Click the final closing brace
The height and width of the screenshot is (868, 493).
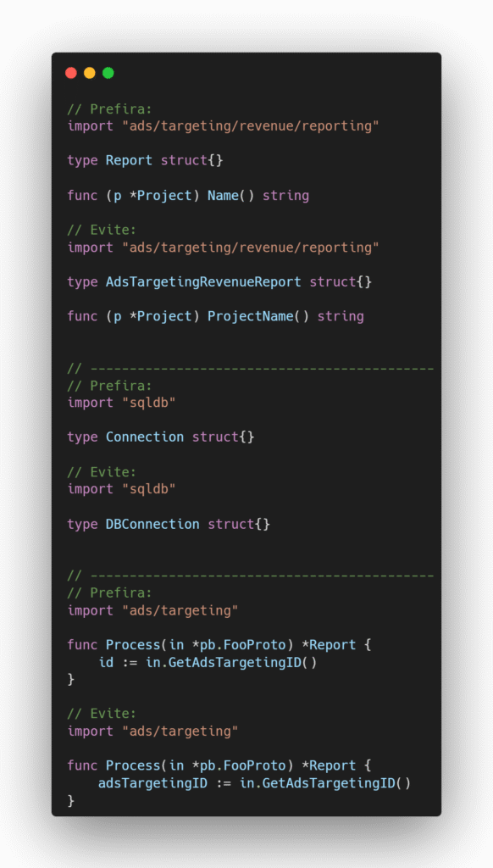(71, 800)
